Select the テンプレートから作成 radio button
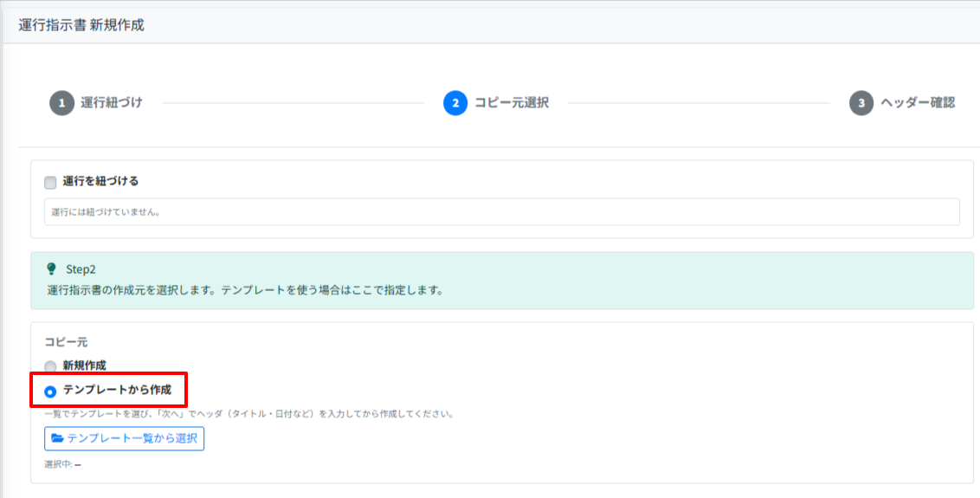The height and width of the screenshot is (498, 980). point(50,391)
